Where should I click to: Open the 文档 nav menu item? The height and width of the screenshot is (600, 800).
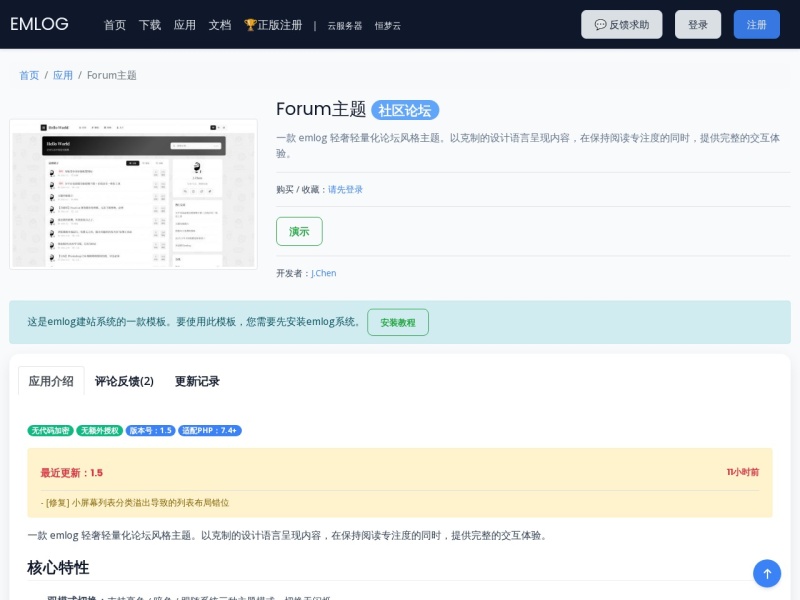[220, 25]
